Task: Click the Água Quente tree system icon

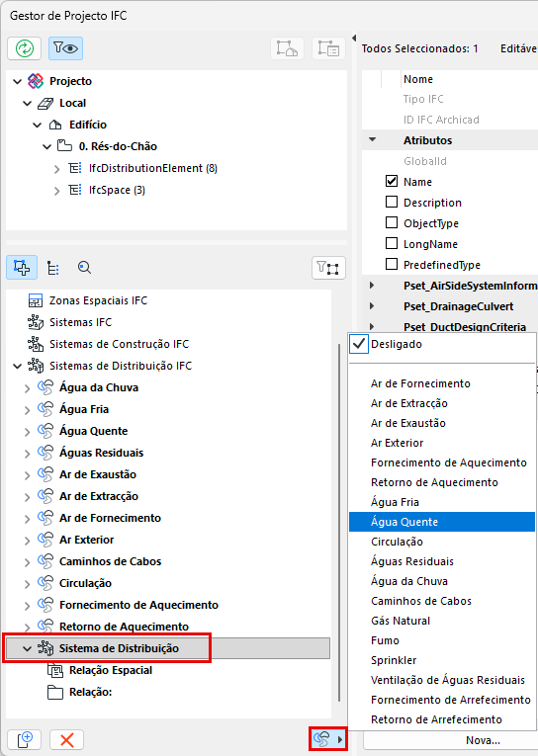Action: coord(45,431)
